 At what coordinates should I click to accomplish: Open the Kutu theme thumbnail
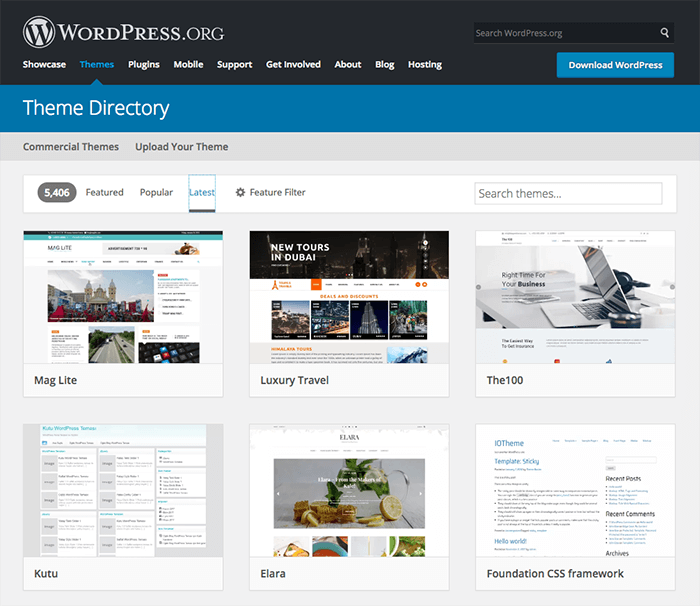(x=123, y=490)
